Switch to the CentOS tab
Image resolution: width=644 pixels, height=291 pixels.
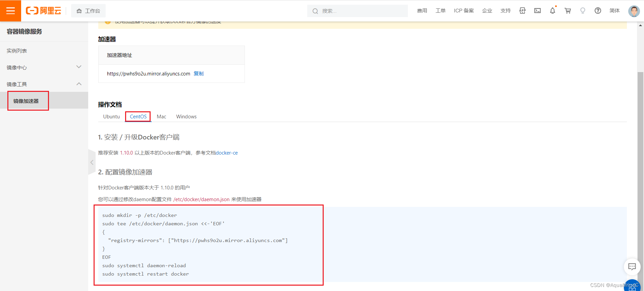pyautogui.click(x=138, y=116)
